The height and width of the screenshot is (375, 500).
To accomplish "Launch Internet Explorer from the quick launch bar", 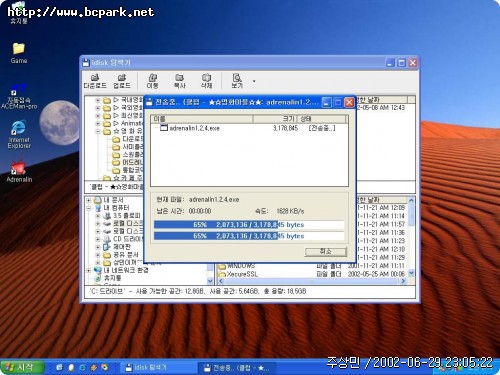I will (x=82, y=368).
